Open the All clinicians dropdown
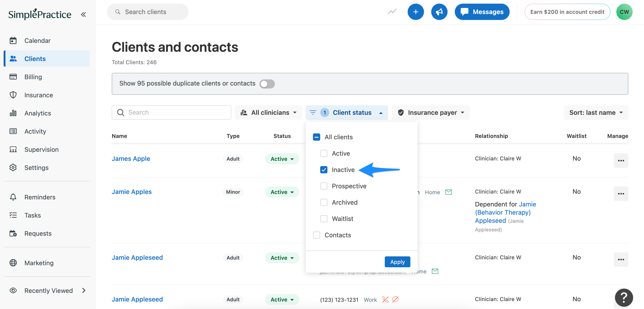This screenshot has height=309, width=644. pyautogui.click(x=268, y=113)
